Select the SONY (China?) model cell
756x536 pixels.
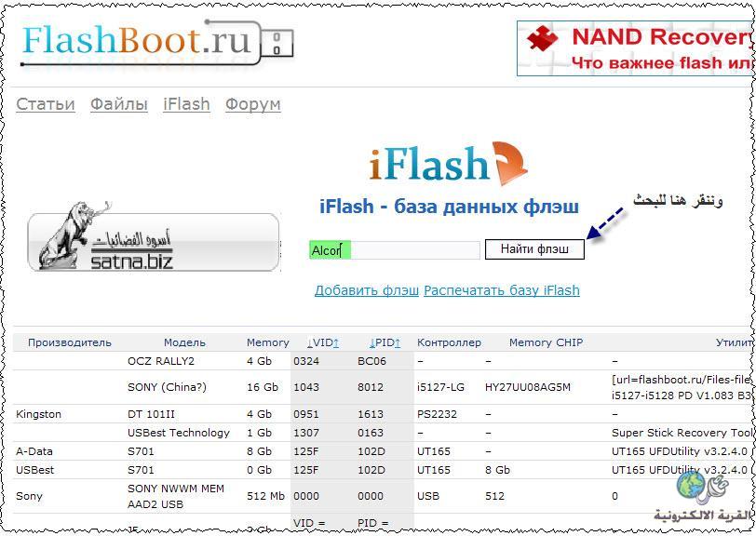(167, 387)
